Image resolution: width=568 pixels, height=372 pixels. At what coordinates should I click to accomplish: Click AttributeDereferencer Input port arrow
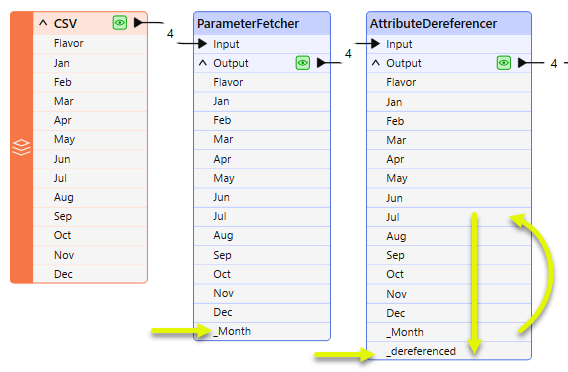[x=375, y=44]
